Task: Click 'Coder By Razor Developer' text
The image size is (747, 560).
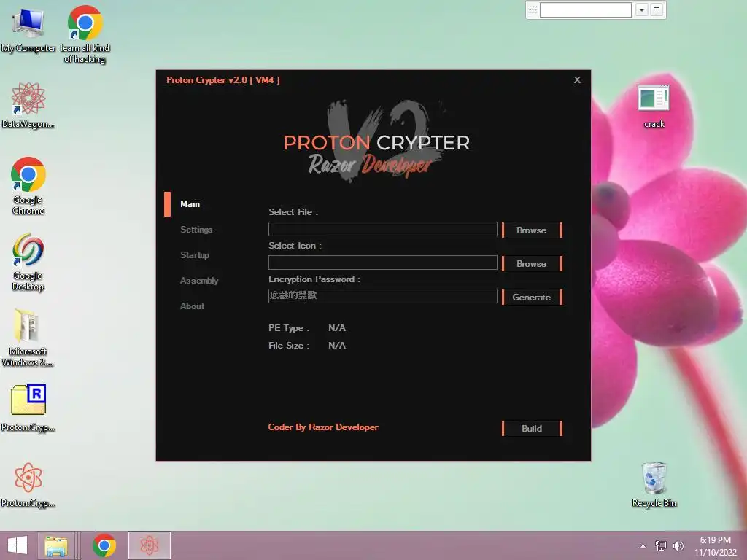Action: 323,427
